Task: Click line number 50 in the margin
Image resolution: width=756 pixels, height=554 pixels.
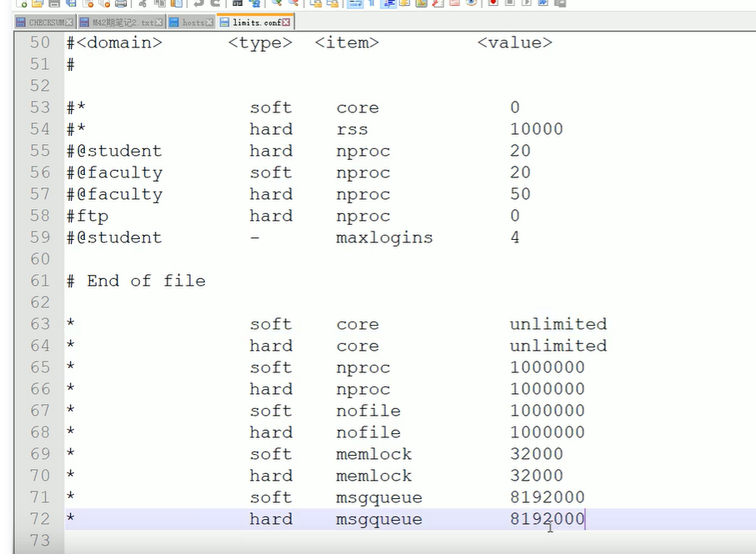Action: click(40, 42)
